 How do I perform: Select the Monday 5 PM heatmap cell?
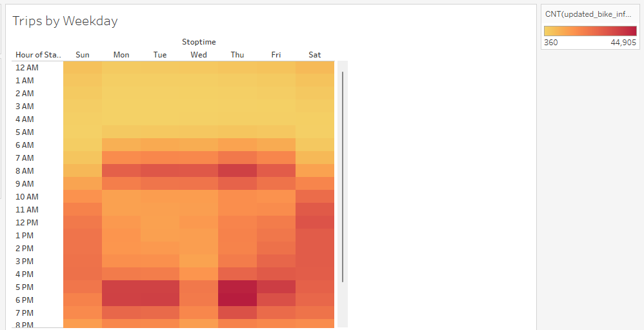pyautogui.click(x=121, y=287)
